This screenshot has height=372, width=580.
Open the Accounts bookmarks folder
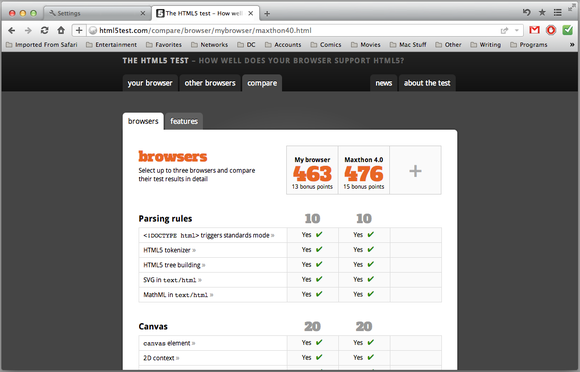point(283,45)
